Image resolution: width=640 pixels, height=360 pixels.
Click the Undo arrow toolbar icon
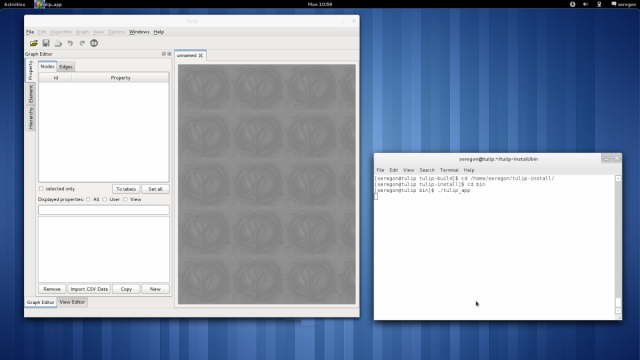coord(70,43)
